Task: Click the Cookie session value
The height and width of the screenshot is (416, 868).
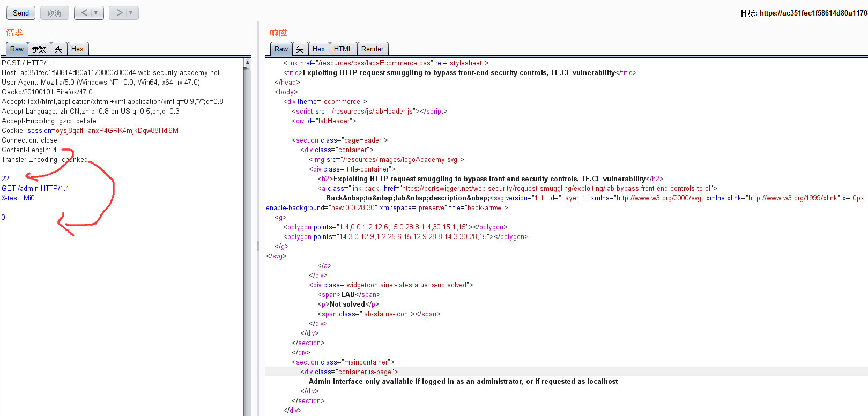Action: point(117,130)
